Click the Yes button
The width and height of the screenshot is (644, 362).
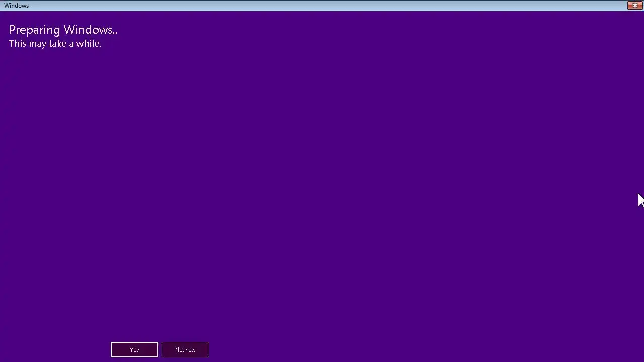click(134, 350)
